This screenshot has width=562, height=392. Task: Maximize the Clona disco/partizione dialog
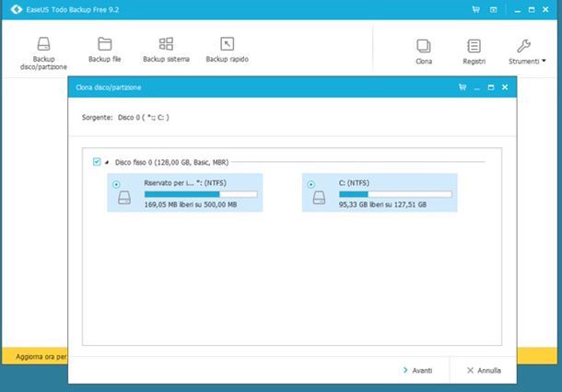point(491,87)
